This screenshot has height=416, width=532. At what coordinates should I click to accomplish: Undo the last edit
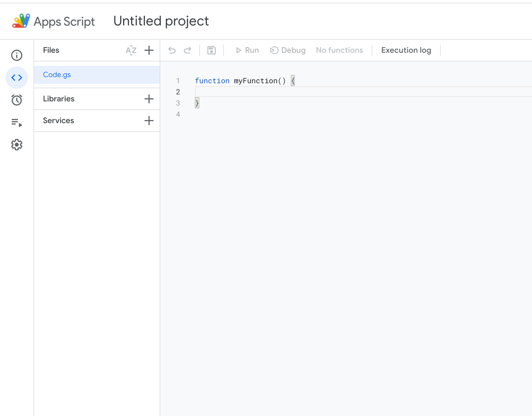tap(172, 50)
